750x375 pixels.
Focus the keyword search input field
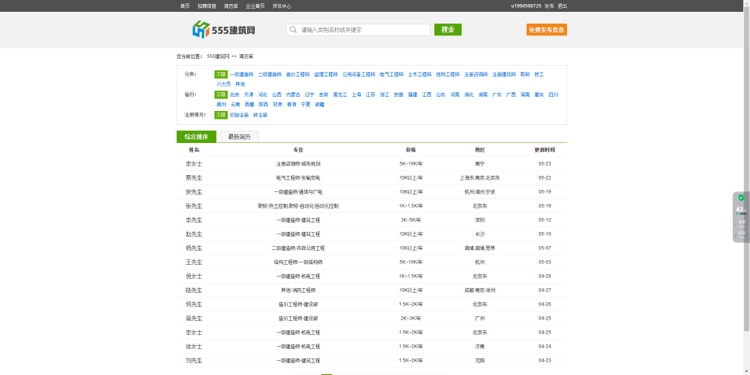click(x=358, y=30)
